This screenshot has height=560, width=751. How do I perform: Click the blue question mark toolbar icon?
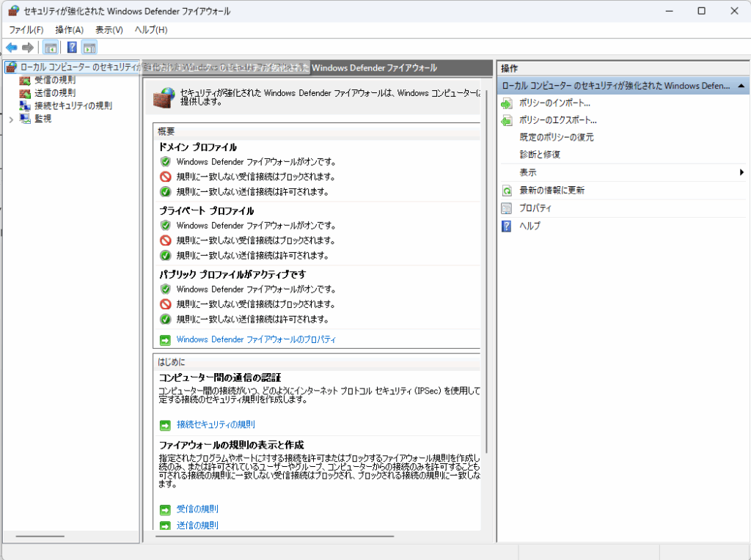pos(72,48)
